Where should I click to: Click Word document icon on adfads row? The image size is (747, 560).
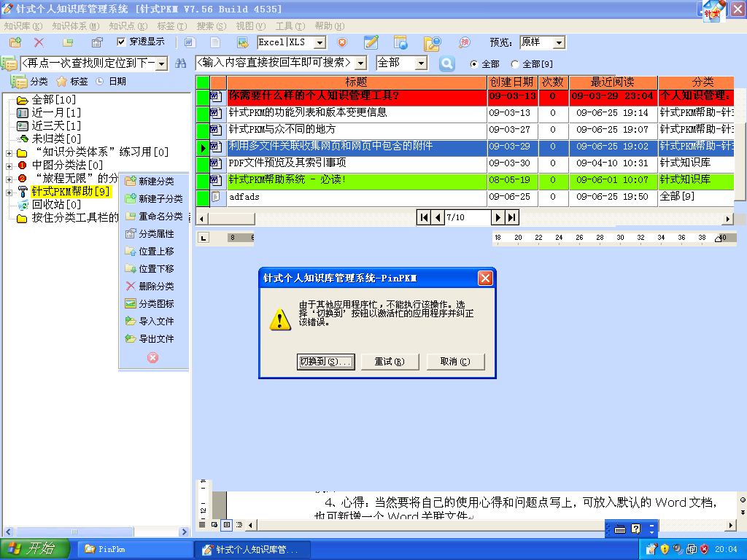(x=215, y=197)
